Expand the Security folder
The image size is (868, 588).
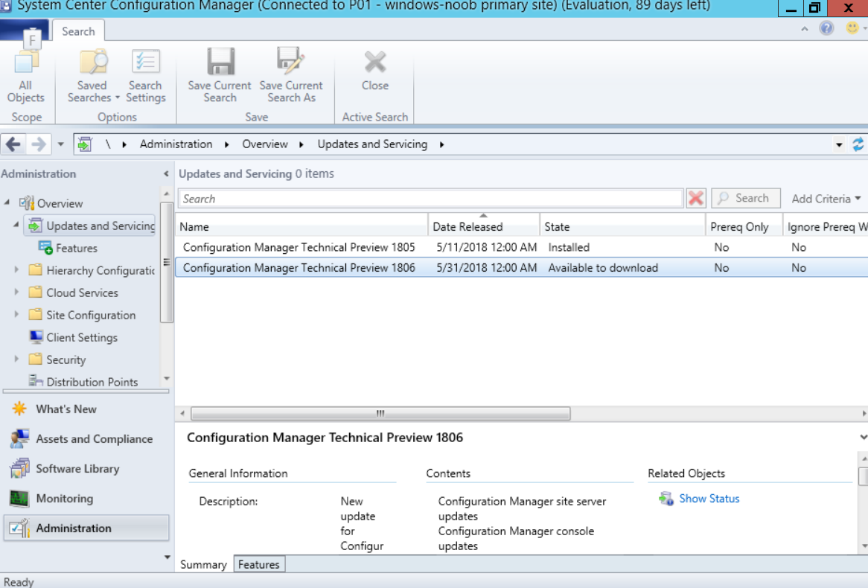click(x=16, y=359)
